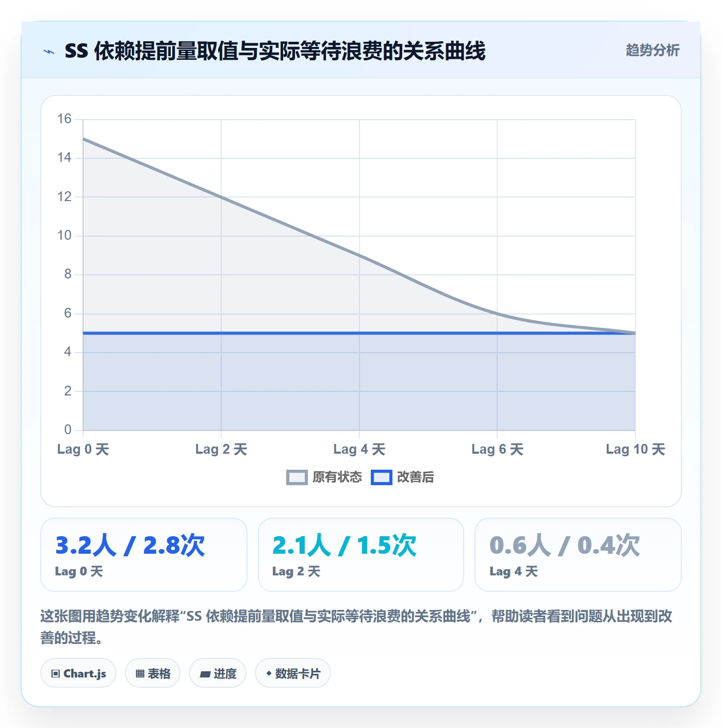Click the bar icon in the 进度 chip
This screenshot has width=722, height=728.
[205, 674]
